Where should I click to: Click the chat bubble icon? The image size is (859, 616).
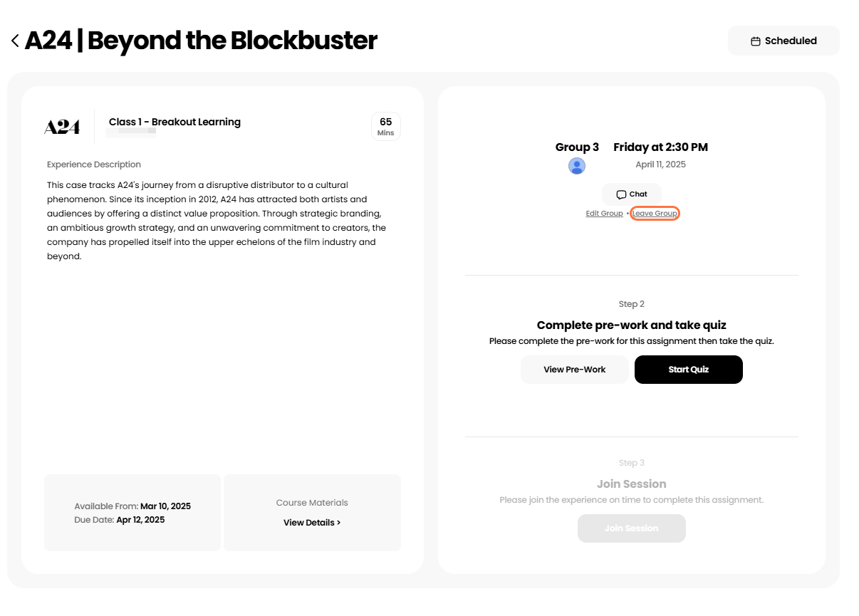(x=621, y=194)
